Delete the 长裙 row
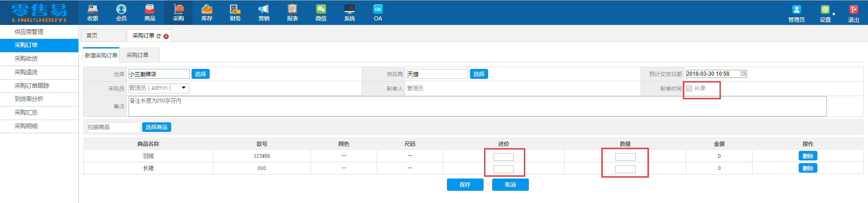 (808, 168)
